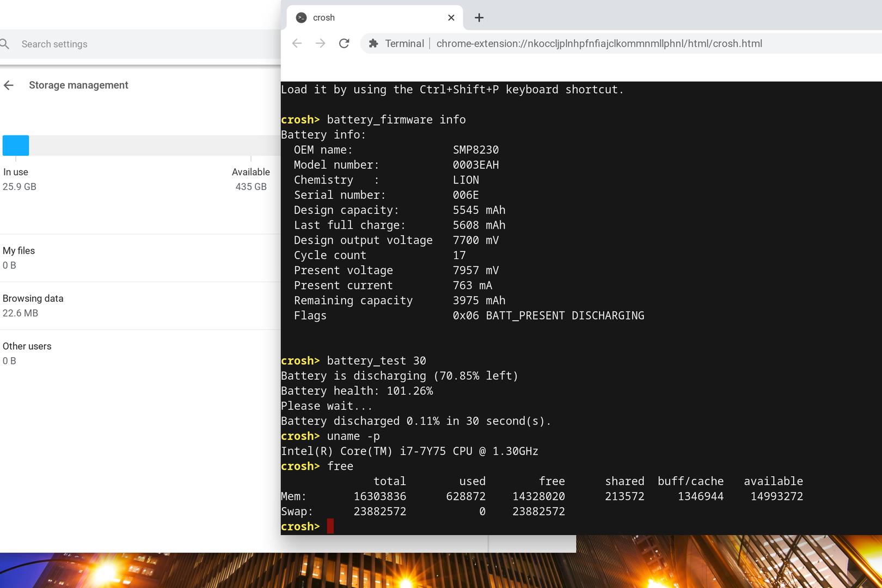
Task: Click the 'In use 25.9 GB' label
Action: point(20,179)
